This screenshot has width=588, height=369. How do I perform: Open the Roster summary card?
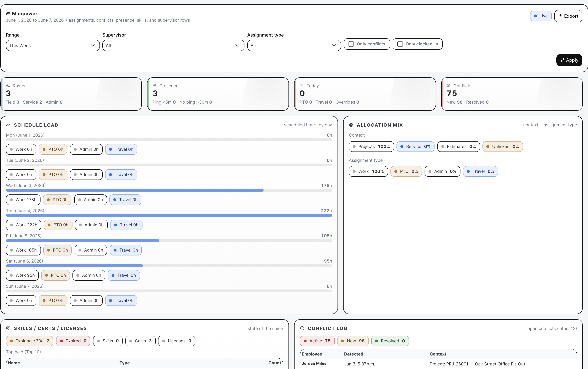coord(71,94)
